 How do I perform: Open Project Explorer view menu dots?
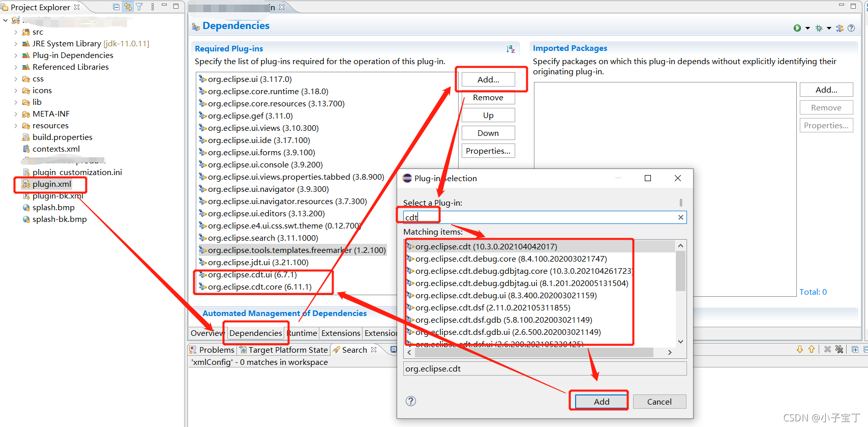153,7
